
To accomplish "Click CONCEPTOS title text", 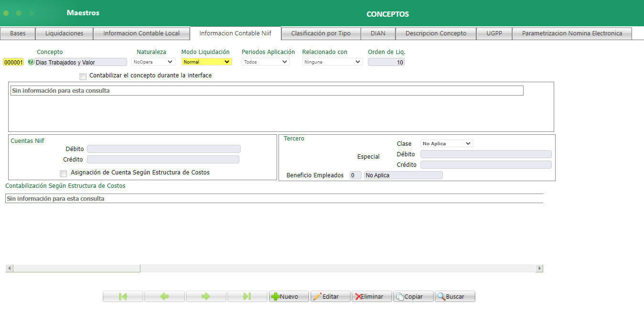I will [x=387, y=14].
